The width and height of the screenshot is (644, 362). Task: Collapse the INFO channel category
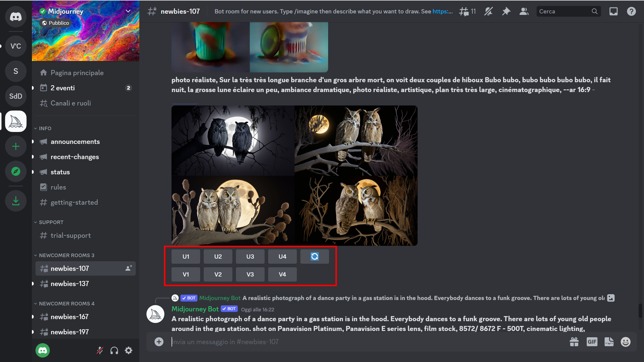pos(45,128)
